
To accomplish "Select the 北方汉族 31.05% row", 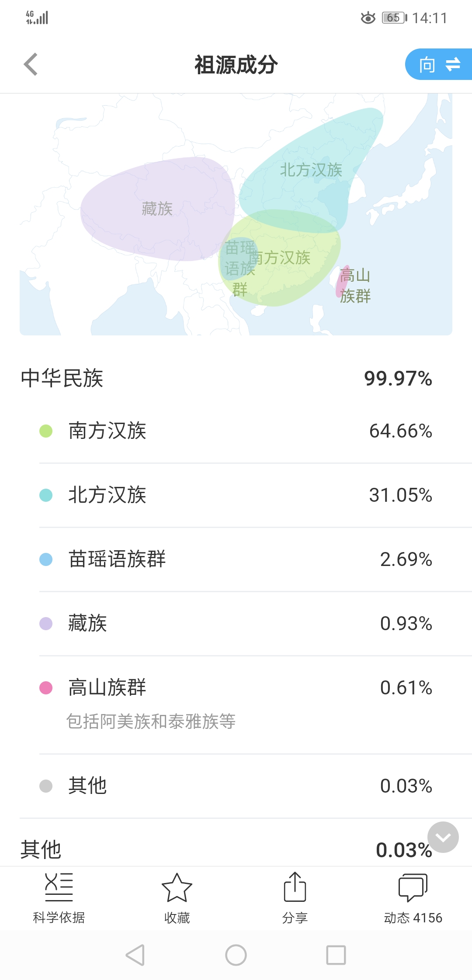I will [x=236, y=495].
